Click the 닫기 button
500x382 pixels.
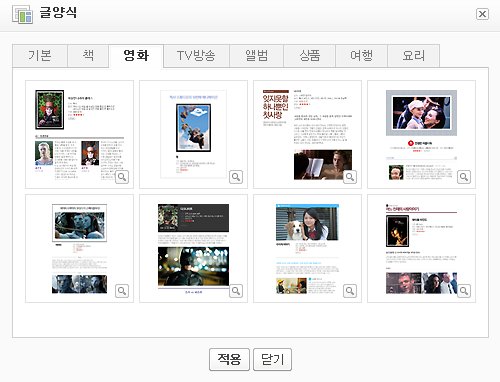tap(272, 359)
